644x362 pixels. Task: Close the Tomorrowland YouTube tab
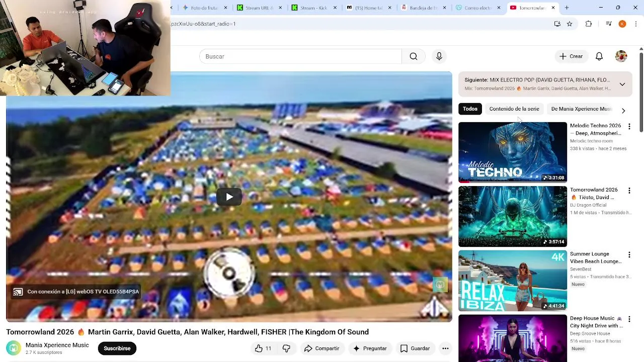coord(553,8)
